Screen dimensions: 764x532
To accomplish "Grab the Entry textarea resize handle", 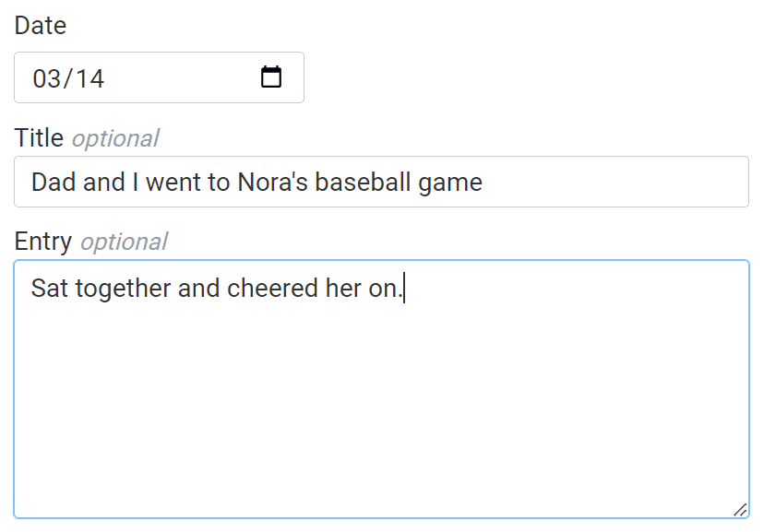I will click(x=740, y=509).
